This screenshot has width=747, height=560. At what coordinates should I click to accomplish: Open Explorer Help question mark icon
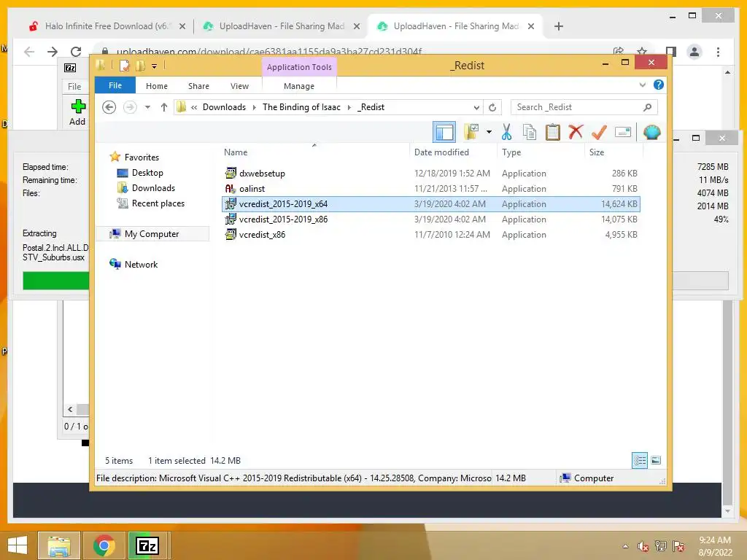pyautogui.click(x=659, y=85)
